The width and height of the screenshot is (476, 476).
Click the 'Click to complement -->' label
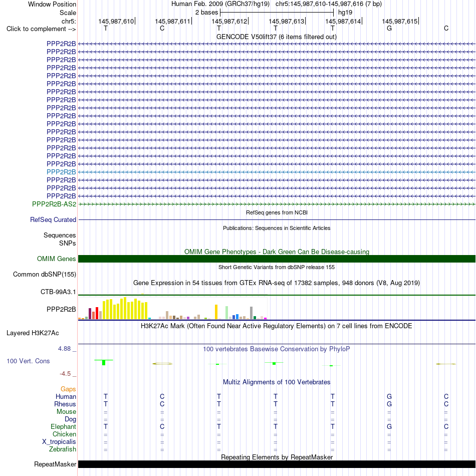pyautogui.click(x=41, y=29)
